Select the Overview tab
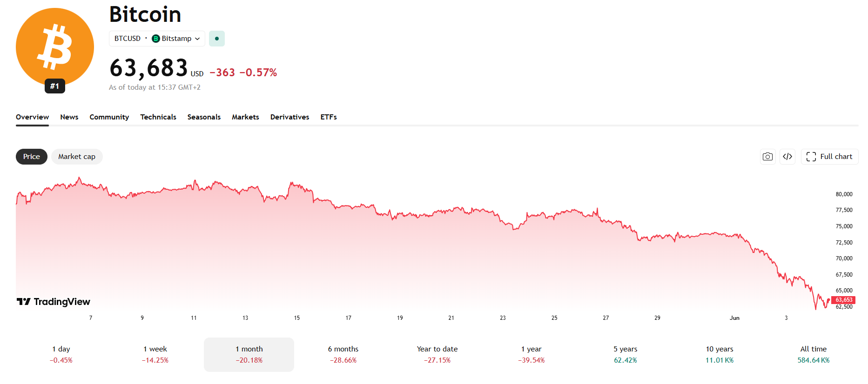 [x=32, y=117]
